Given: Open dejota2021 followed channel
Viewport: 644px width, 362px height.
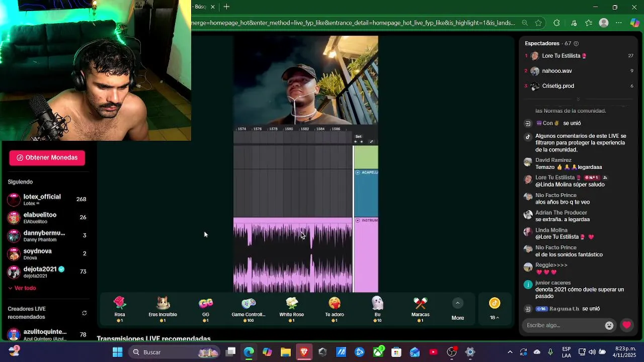Looking at the screenshot, I should [x=47, y=272].
